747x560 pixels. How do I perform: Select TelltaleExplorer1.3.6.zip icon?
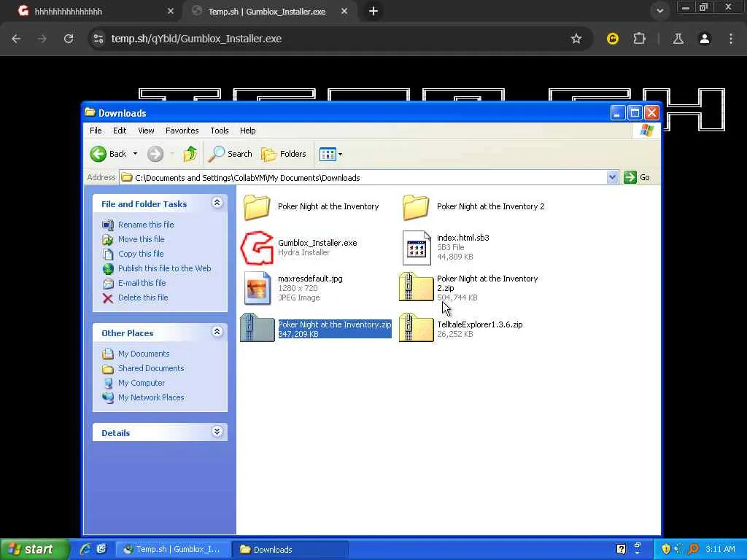416,327
